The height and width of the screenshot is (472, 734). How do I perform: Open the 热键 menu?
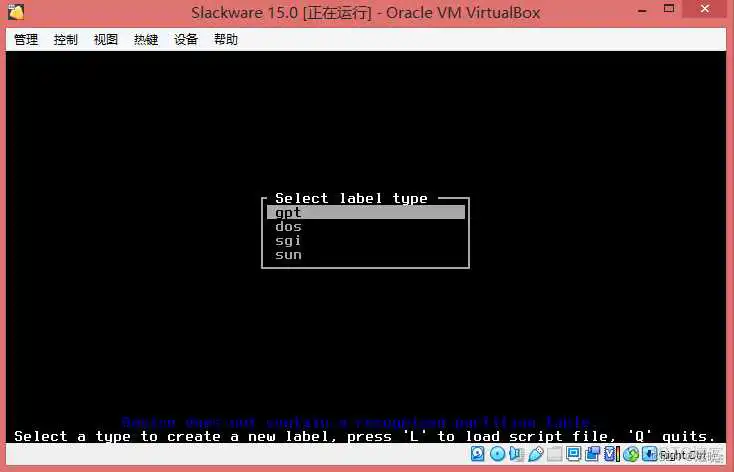click(x=146, y=39)
